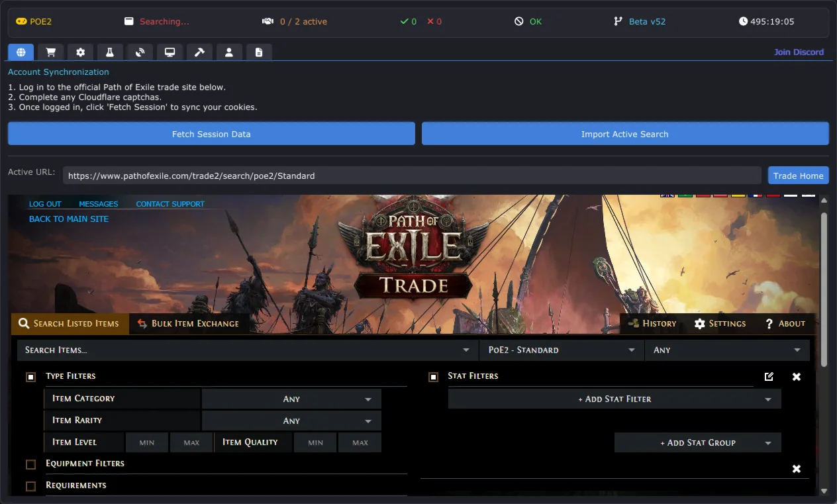Open the hammer tab
This screenshot has height=504, width=837.
199,52
